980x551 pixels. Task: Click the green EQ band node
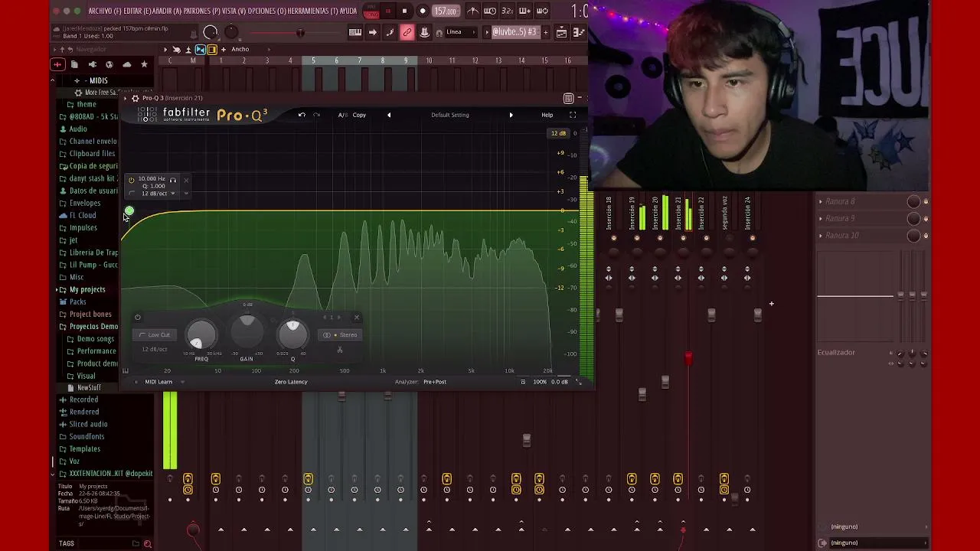pyautogui.click(x=129, y=210)
